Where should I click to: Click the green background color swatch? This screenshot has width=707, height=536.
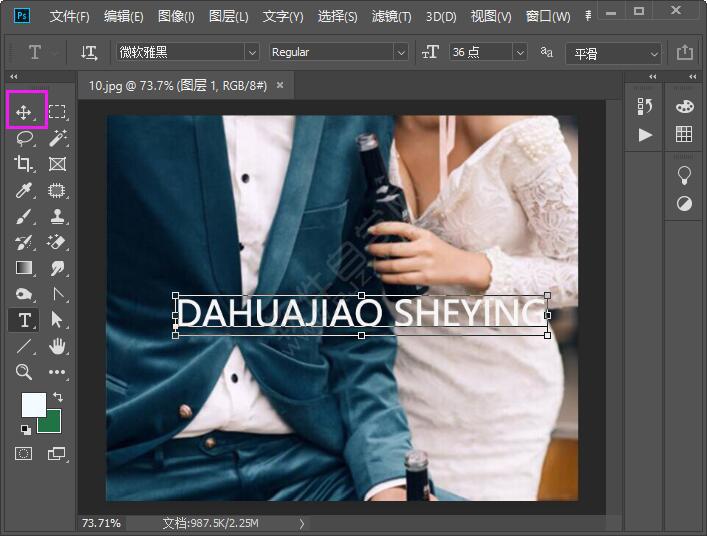click(50, 424)
